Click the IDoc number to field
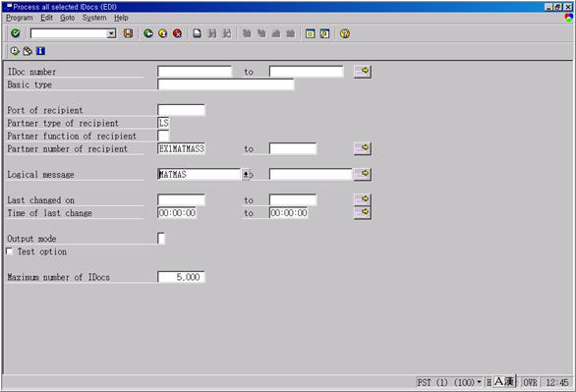Image resolution: width=576 pixels, height=392 pixels. click(307, 72)
